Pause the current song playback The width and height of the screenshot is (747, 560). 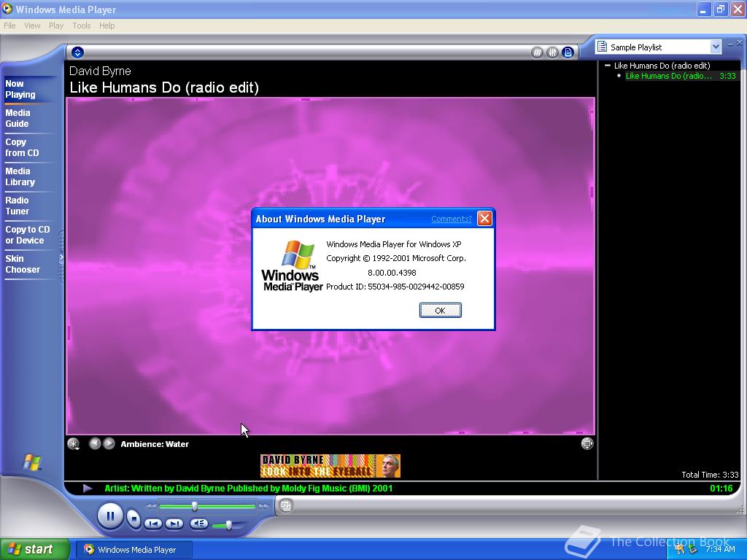tap(110, 516)
